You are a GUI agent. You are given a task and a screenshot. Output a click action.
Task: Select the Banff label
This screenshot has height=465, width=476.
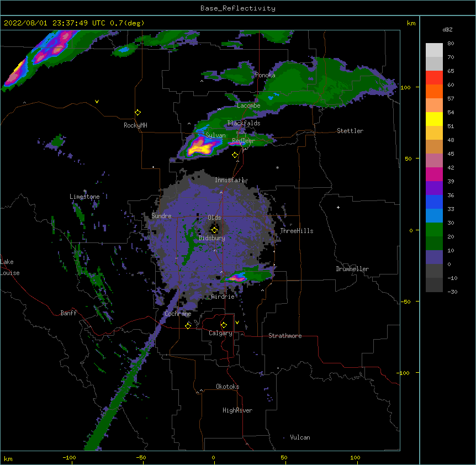click(x=68, y=313)
